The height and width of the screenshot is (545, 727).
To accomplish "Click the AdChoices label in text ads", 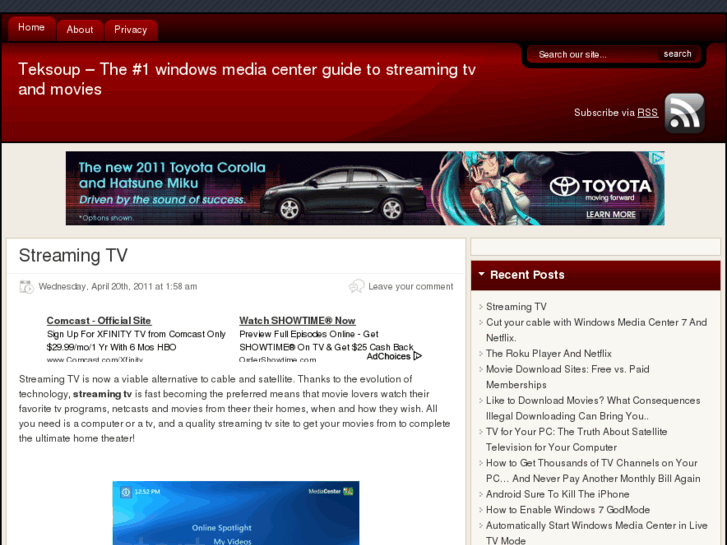I will [389, 356].
